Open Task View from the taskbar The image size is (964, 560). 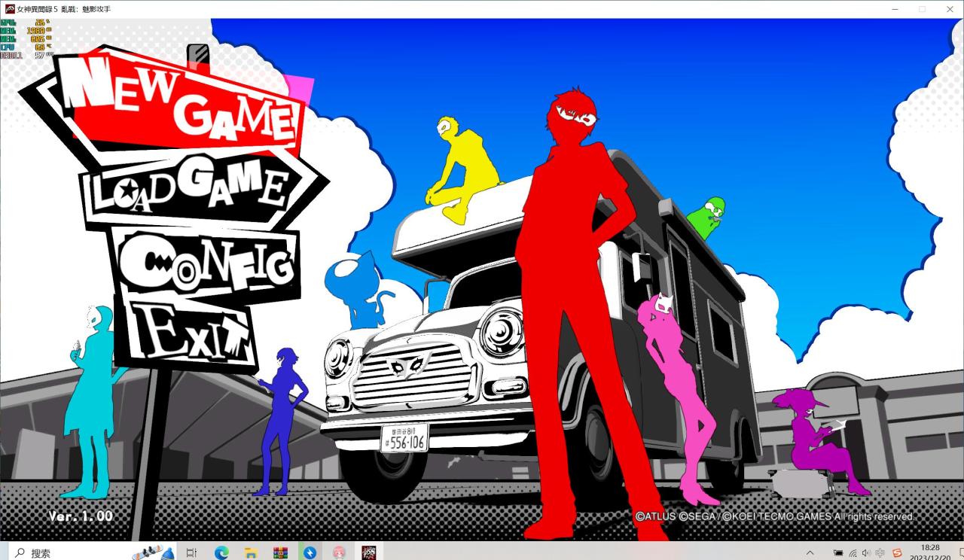(x=191, y=552)
